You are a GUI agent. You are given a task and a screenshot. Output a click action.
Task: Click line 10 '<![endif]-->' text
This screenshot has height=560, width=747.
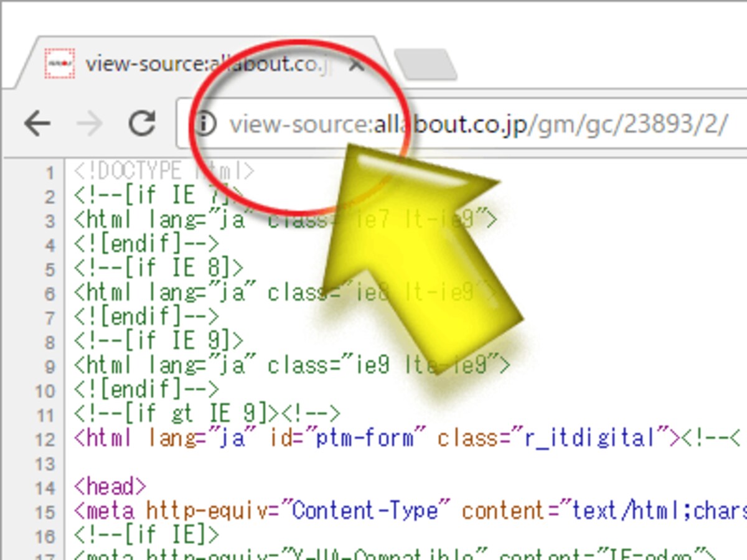pyautogui.click(x=146, y=390)
